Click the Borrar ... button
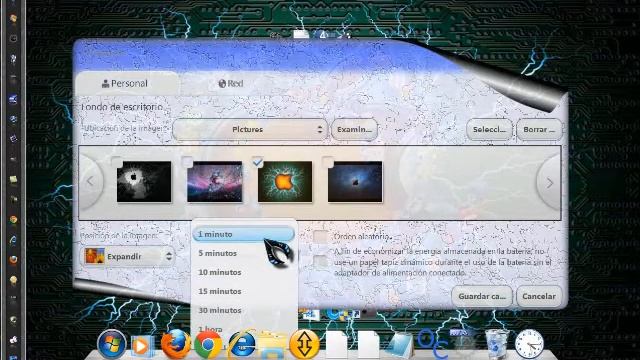 (539, 129)
